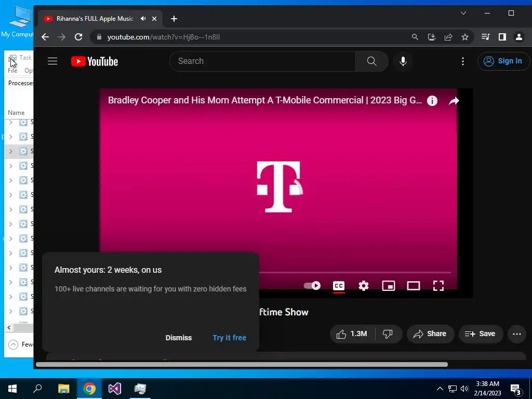Switch to Task Manager on taskbar
532x399 pixels.
140,389
